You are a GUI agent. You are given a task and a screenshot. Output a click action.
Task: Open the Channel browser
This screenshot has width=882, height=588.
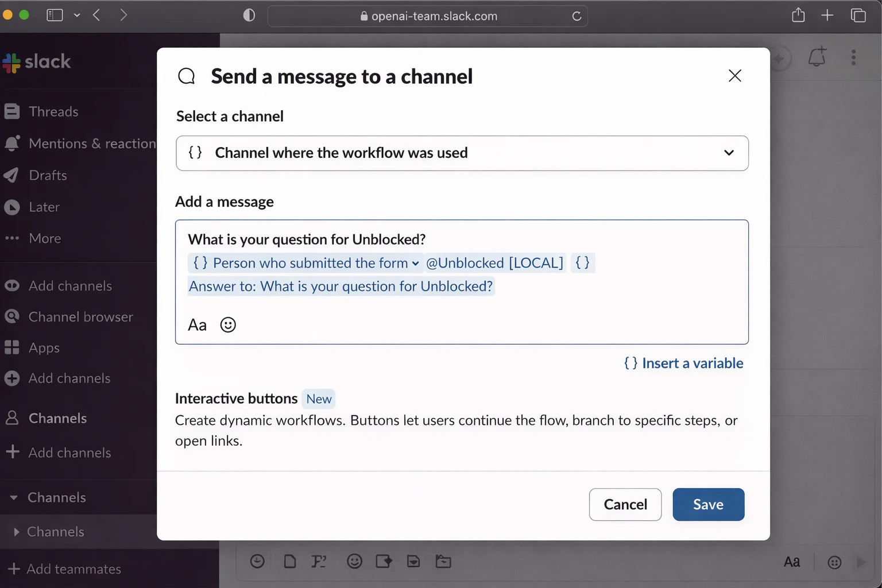pyautogui.click(x=80, y=316)
